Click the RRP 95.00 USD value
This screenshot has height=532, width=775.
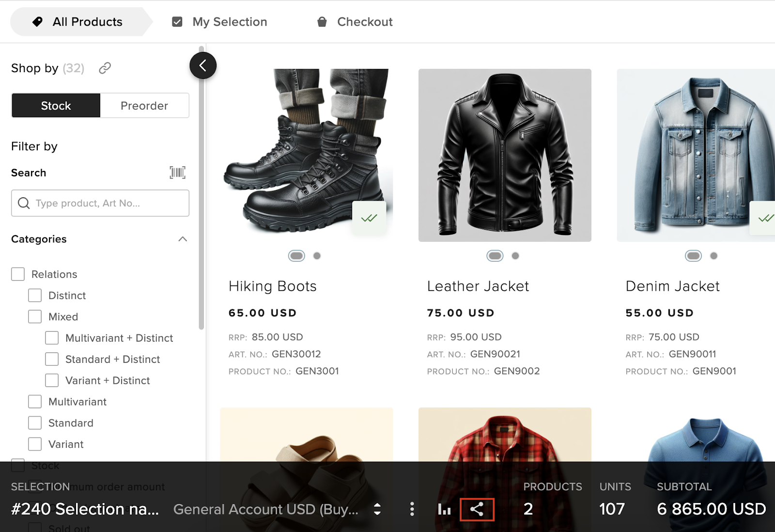coord(476,337)
